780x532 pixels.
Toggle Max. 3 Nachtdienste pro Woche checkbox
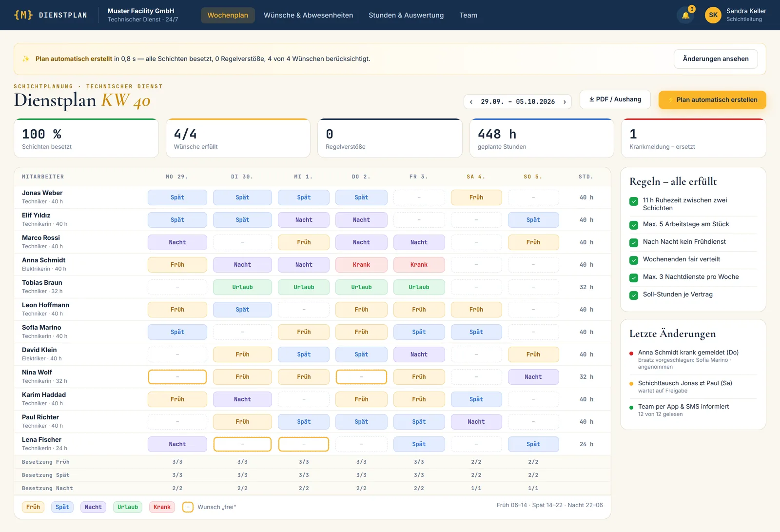pos(634,277)
